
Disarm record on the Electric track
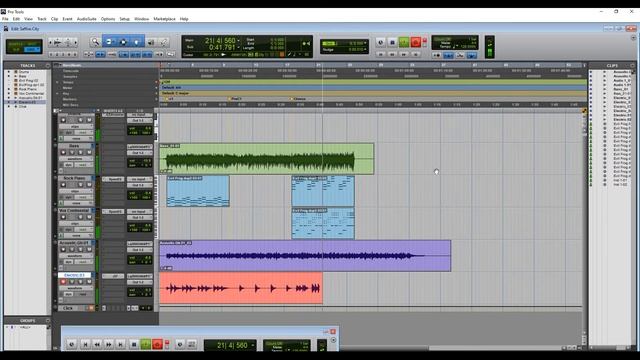63,282
